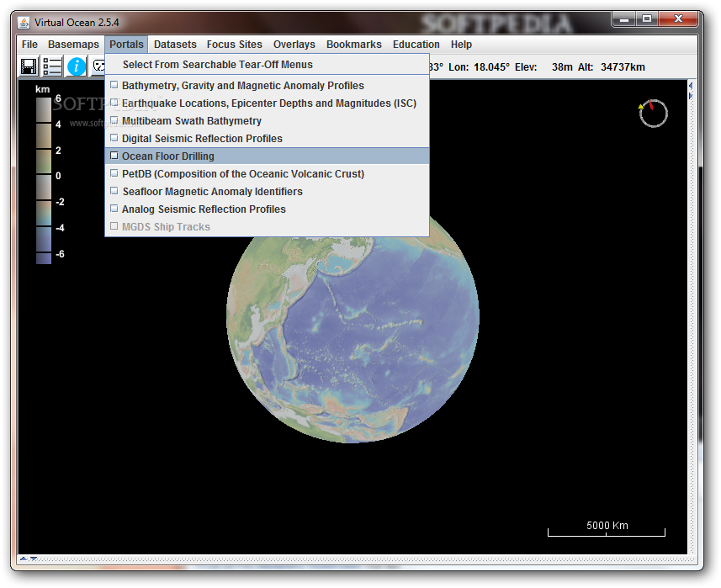Click the km label above the legend
The height and width of the screenshot is (588, 721).
pos(43,89)
